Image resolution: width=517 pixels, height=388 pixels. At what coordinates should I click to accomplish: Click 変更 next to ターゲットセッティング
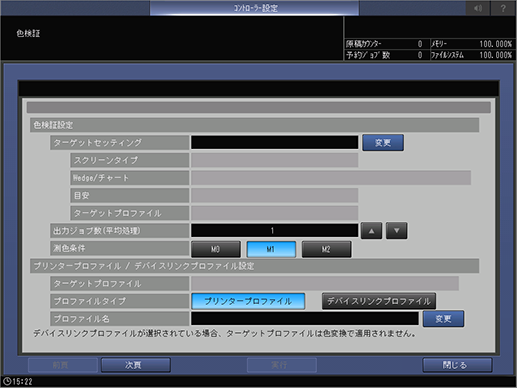tap(383, 143)
